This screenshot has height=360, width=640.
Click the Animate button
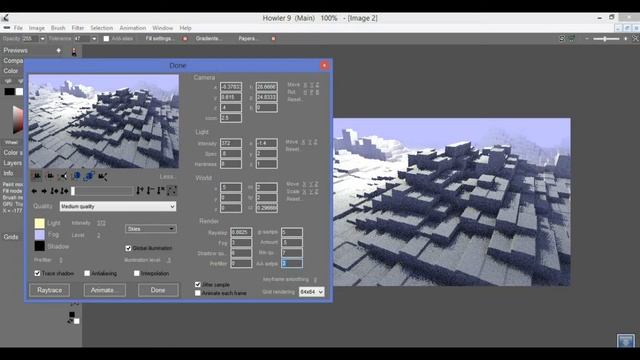click(x=104, y=290)
